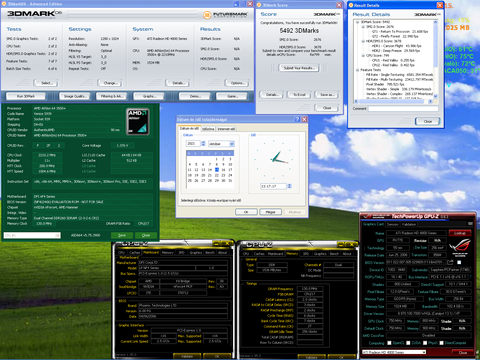
Task: Click the Run 3DMark button
Action: [x=26, y=96]
